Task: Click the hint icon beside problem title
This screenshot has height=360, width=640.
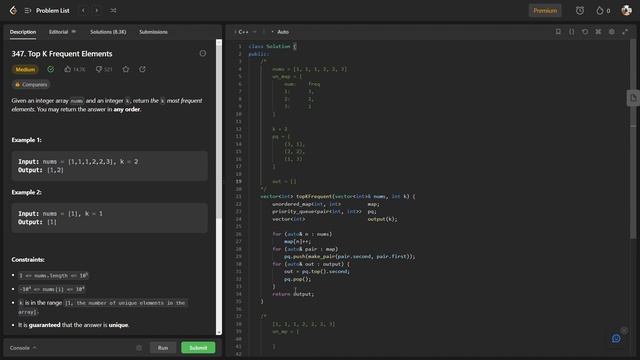Action: (203, 53)
